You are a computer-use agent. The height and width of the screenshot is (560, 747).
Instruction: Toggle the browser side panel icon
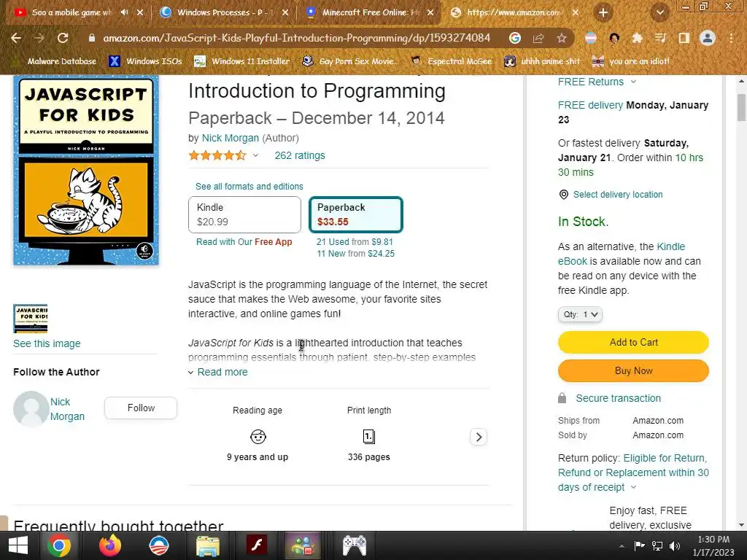point(684,38)
